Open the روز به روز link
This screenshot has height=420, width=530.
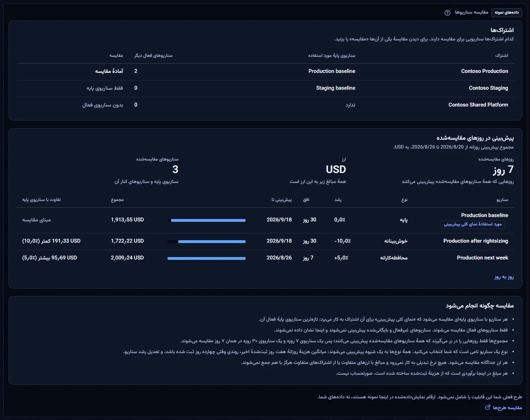[x=504, y=277]
